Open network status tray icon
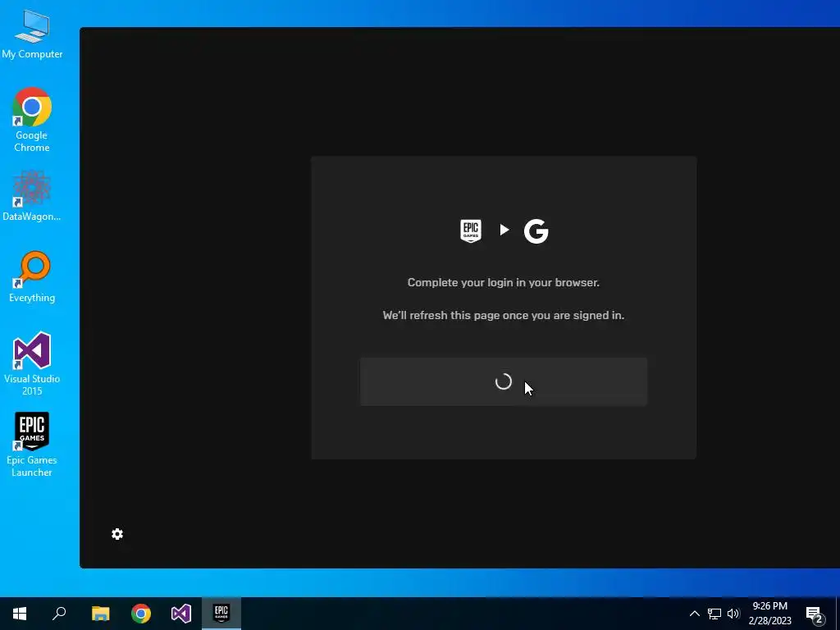The image size is (840, 630). click(x=714, y=614)
